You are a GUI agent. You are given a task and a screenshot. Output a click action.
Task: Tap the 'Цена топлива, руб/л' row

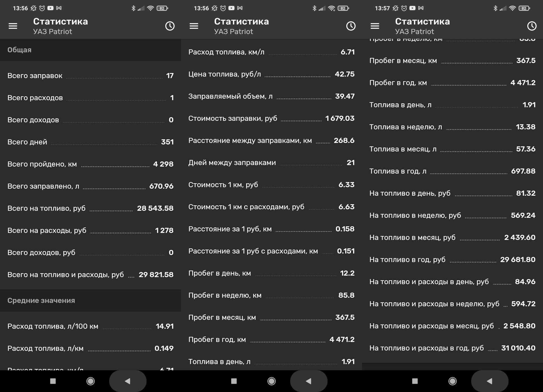tap(271, 74)
